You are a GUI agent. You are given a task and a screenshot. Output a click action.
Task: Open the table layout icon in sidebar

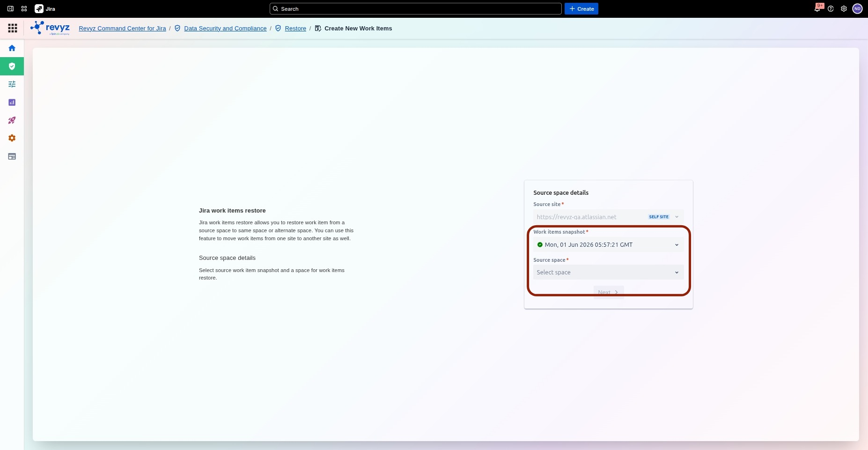pos(12,156)
